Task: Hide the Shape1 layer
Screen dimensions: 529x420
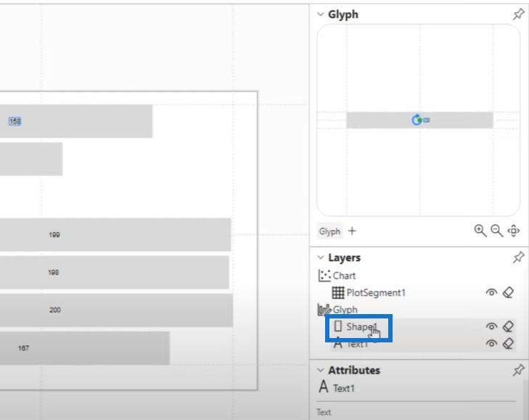Action: point(491,326)
